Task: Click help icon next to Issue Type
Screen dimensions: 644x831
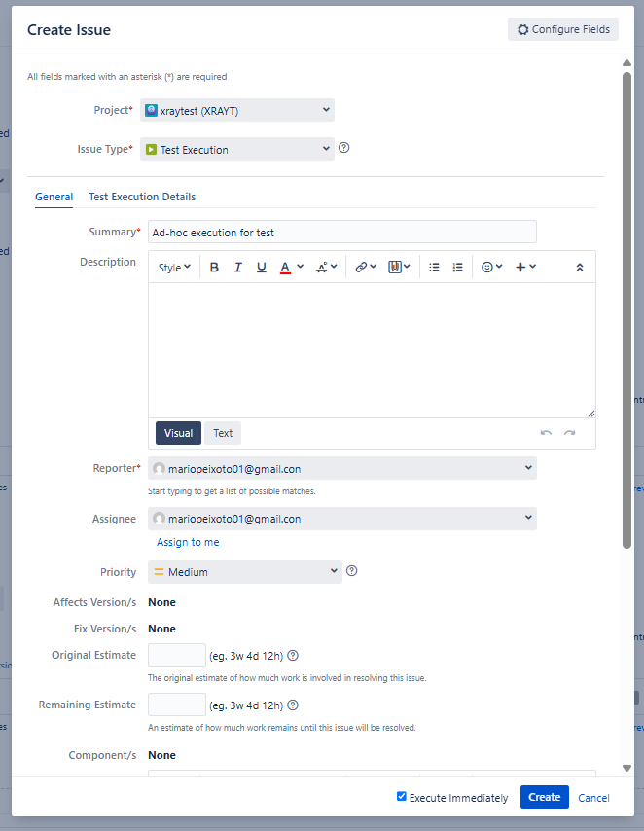Action: (x=343, y=149)
